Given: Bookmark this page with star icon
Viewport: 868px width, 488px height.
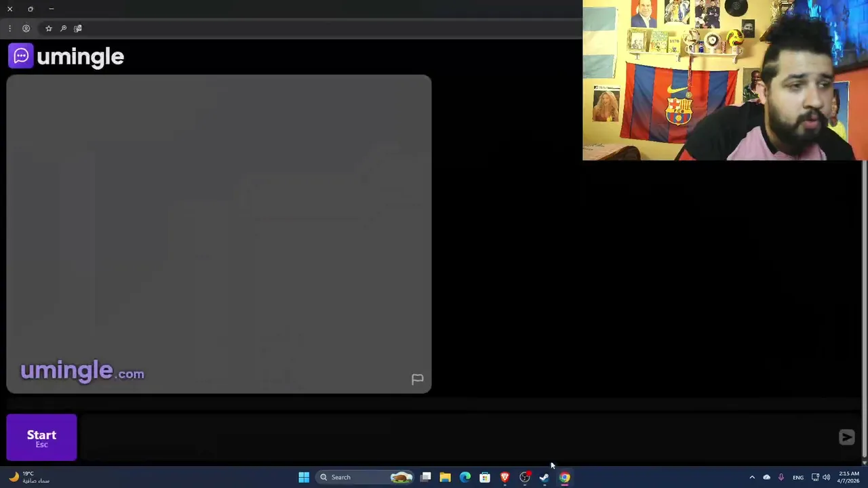Looking at the screenshot, I should point(48,28).
